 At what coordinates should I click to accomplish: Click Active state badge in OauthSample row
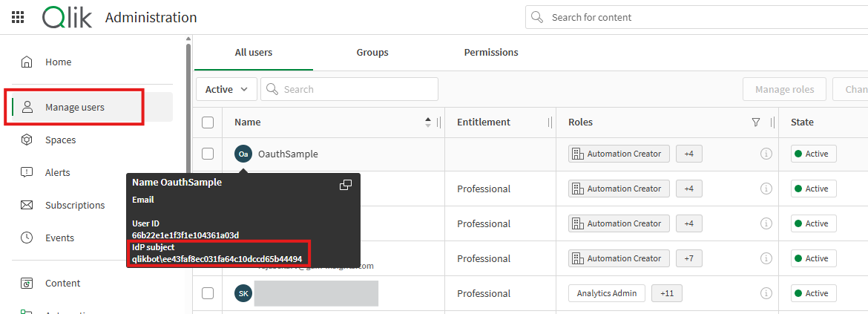tap(813, 154)
